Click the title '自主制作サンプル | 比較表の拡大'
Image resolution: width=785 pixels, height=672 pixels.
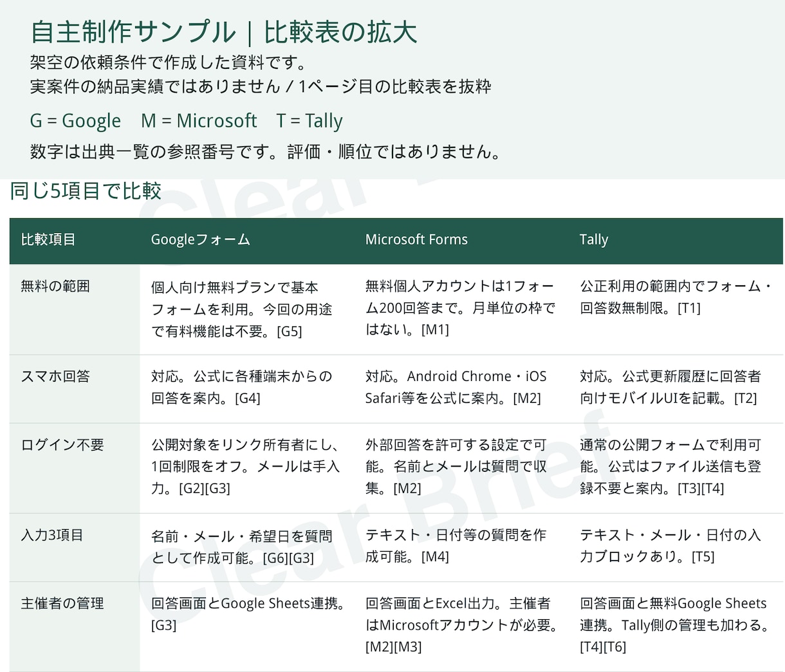(223, 32)
